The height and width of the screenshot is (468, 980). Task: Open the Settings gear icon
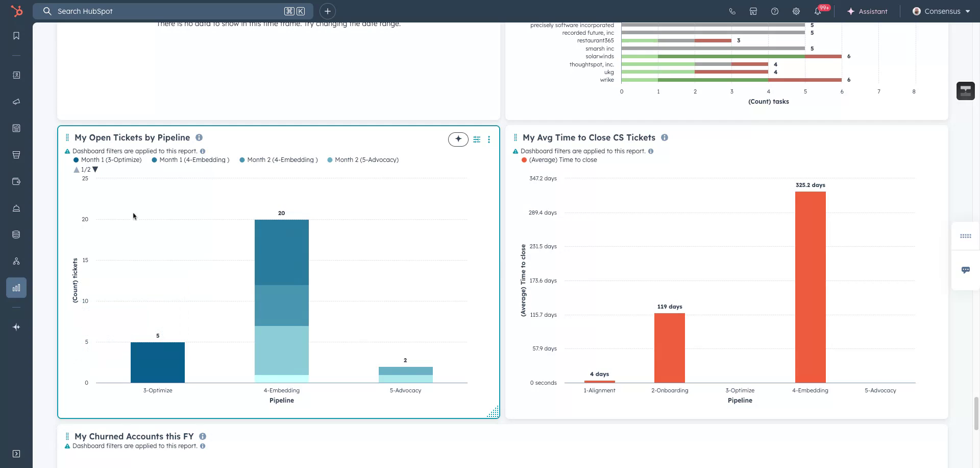(796, 11)
